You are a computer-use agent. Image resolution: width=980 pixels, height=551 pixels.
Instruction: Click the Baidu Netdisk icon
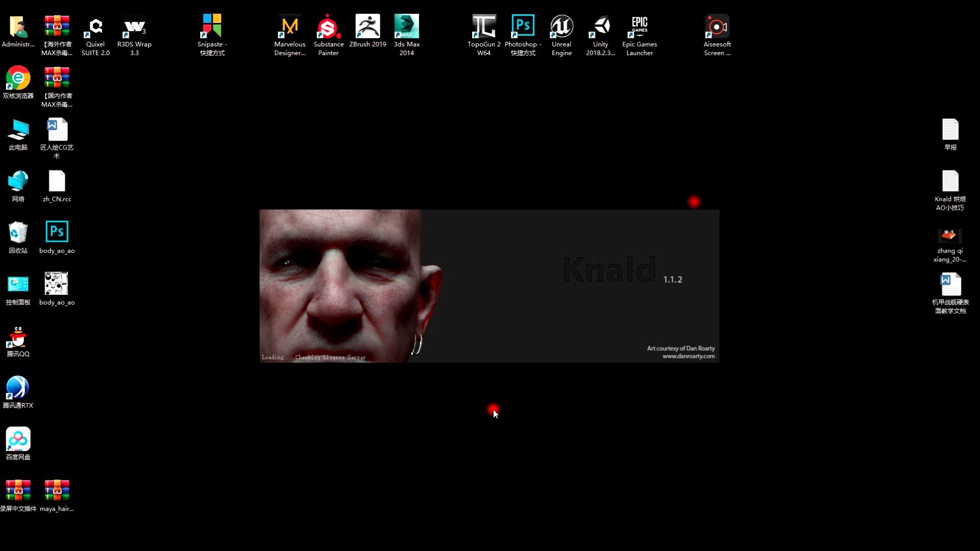coord(18,440)
